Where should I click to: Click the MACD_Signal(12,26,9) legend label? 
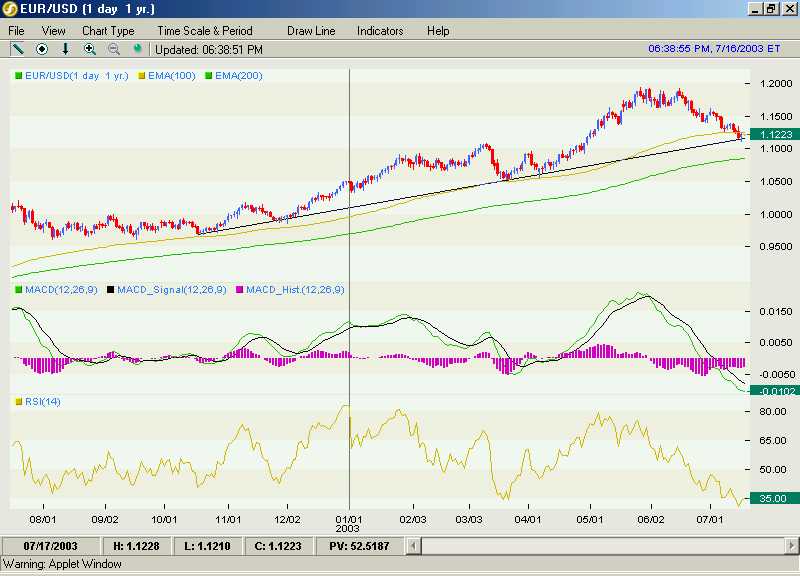(172, 290)
